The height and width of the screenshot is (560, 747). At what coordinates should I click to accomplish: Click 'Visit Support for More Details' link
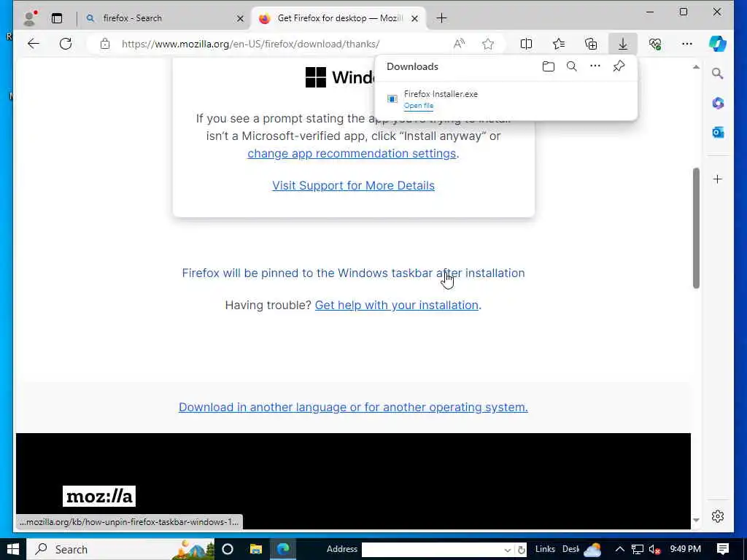coord(353,185)
